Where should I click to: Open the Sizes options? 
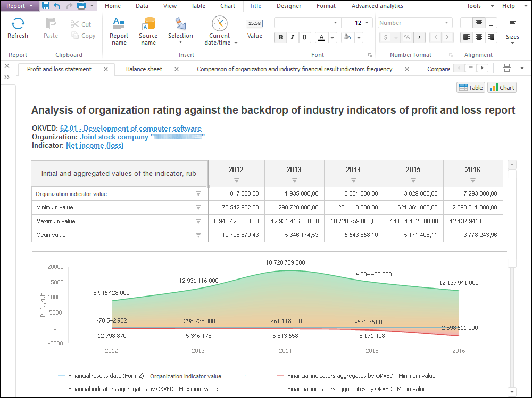(x=512, y=30)
